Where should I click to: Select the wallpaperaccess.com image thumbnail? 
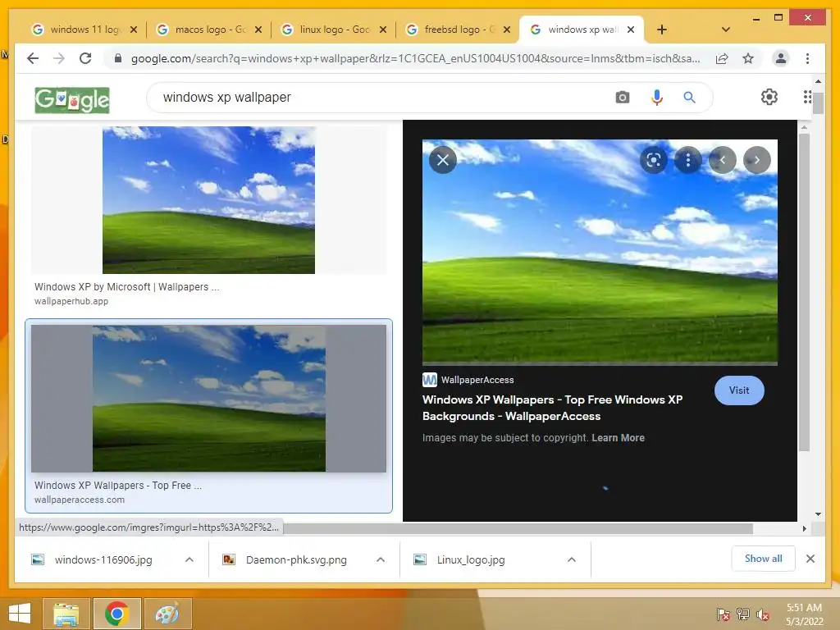point(208,398)
